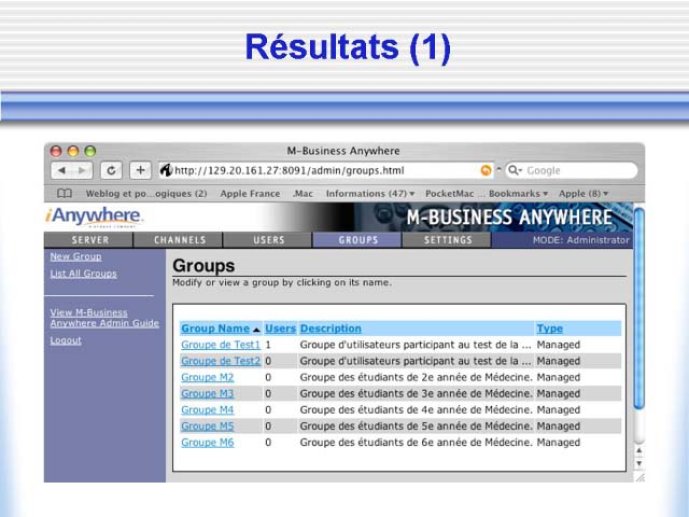Sort by Type column header
Screen dimensions: 689x517
pyautogui.click(x=549, y=329)
